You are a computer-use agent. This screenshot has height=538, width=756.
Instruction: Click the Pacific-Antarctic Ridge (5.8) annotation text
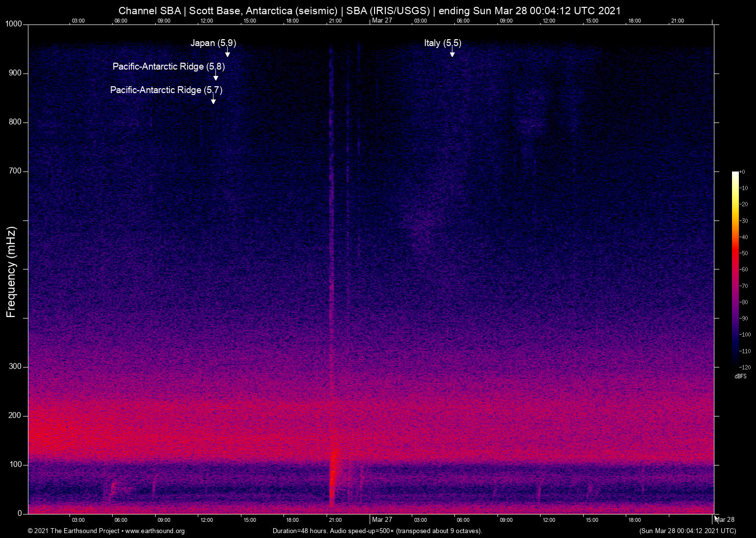coord(168,67)
